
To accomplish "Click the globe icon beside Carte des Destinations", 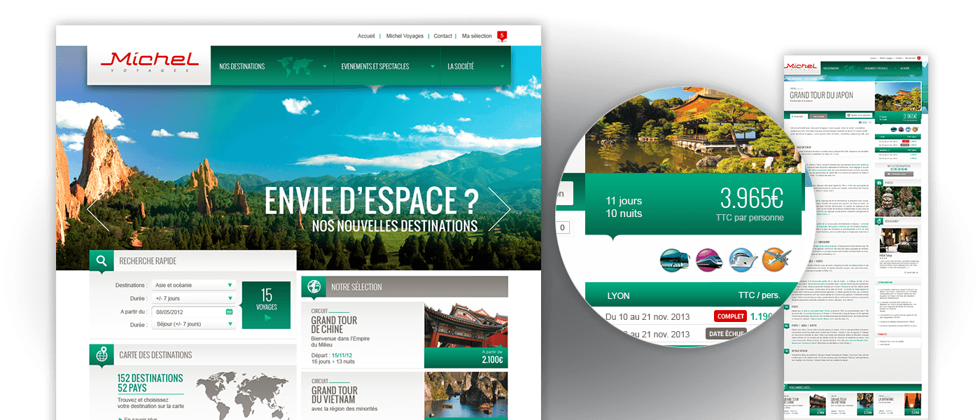I will 102,355.
